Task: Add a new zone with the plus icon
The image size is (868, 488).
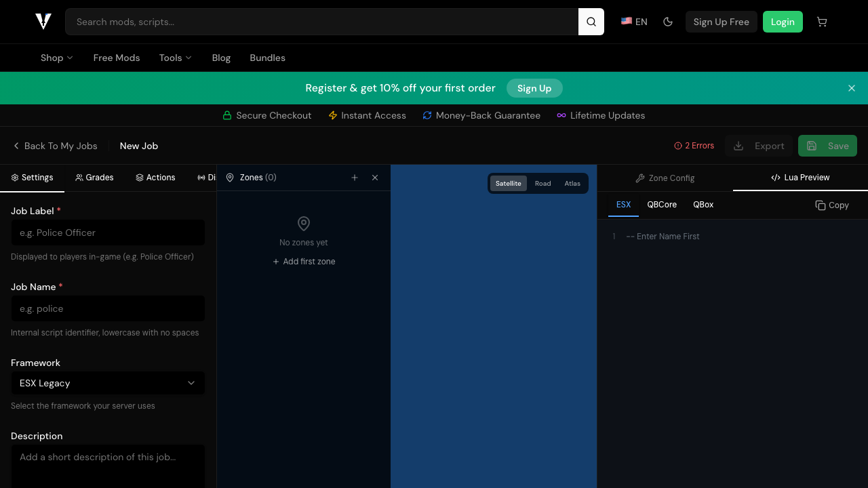Action: 355,178
